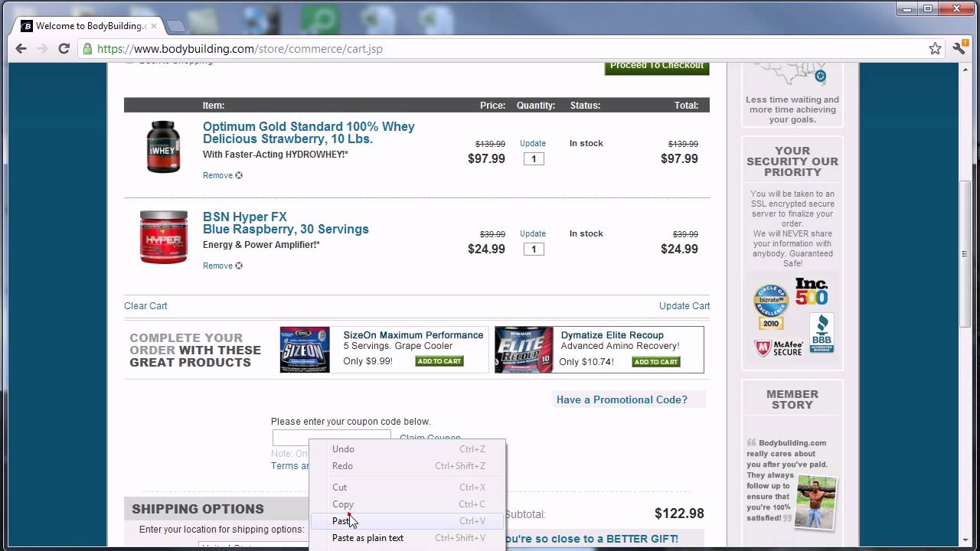Choose Paste from context menu
The image size is (980, 551).
pos(408,521)
